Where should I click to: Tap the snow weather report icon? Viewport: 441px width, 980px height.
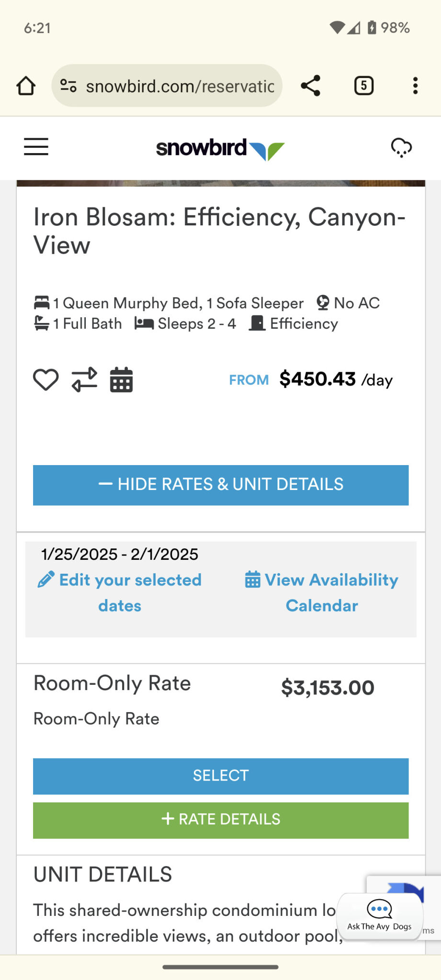(x=401, y=147)
